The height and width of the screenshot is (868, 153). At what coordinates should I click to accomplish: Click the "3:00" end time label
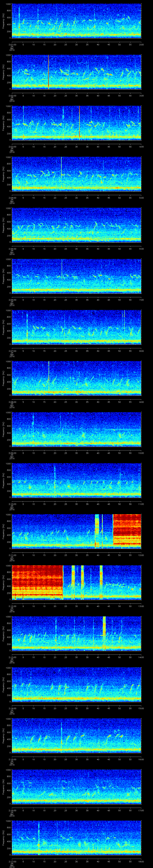pos(141,96)
